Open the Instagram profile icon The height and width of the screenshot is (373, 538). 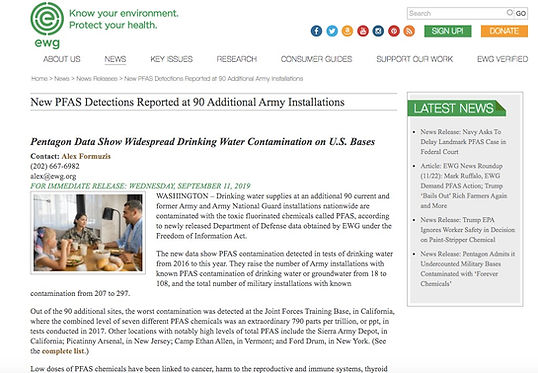click(378, 31)
